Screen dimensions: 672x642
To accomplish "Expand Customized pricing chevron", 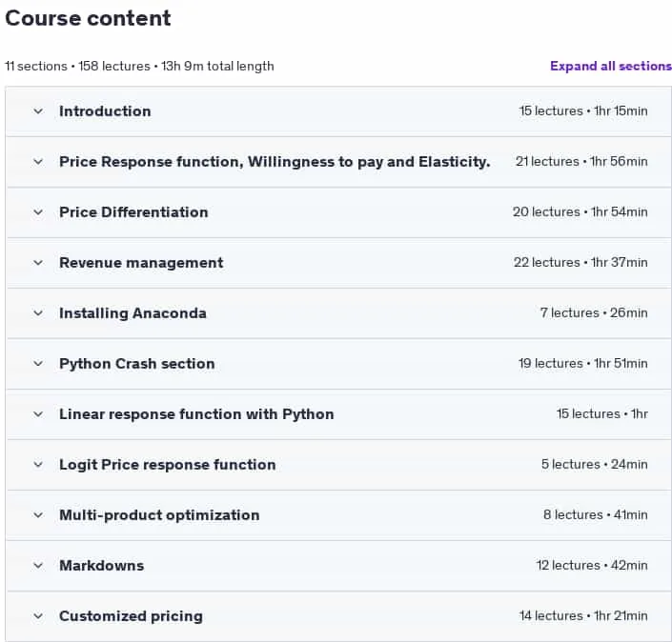I will pos(38,616).
